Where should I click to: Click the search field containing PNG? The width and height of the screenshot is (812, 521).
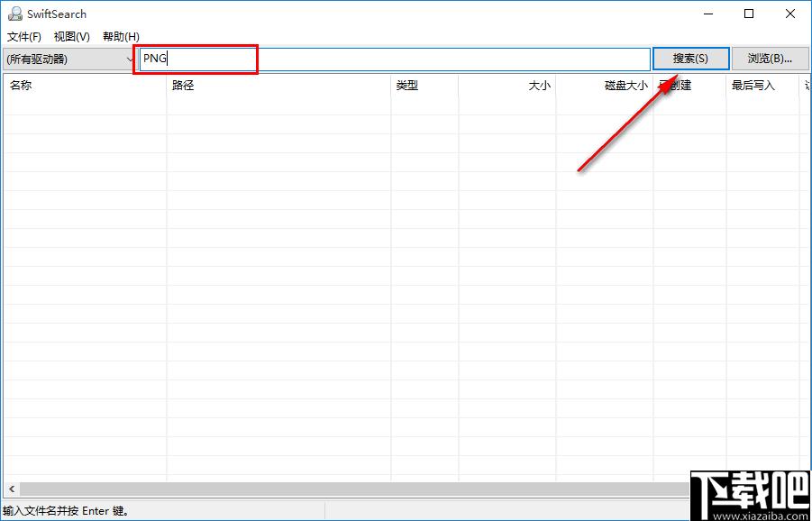(395, 59)
